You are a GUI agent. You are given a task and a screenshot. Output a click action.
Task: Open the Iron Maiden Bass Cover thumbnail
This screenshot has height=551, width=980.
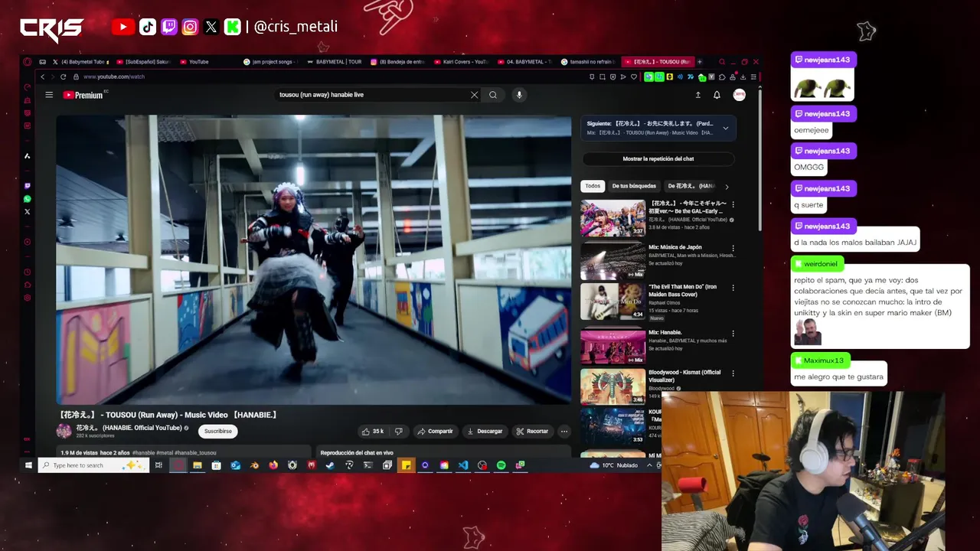tap(612, 302)
